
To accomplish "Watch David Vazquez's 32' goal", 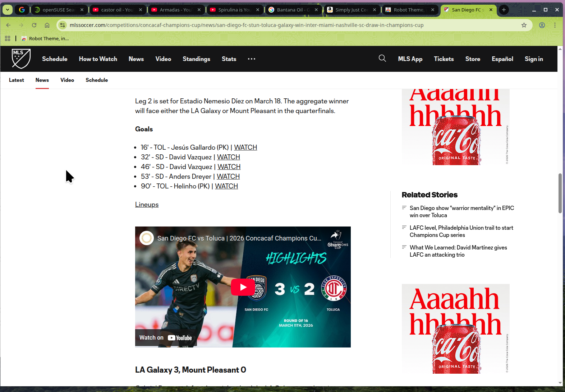I will click(x=229, y=157).
